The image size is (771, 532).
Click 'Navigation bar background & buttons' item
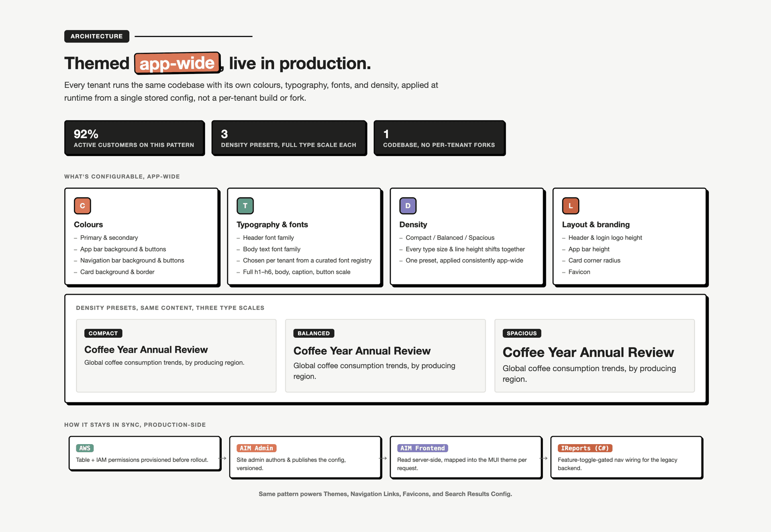pyautogui.click(x=132, y=260)
